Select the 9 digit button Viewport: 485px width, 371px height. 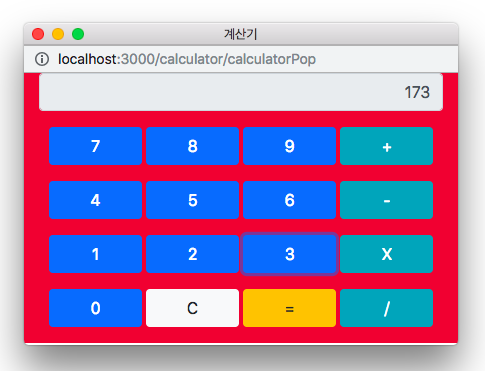coord(289,146)
